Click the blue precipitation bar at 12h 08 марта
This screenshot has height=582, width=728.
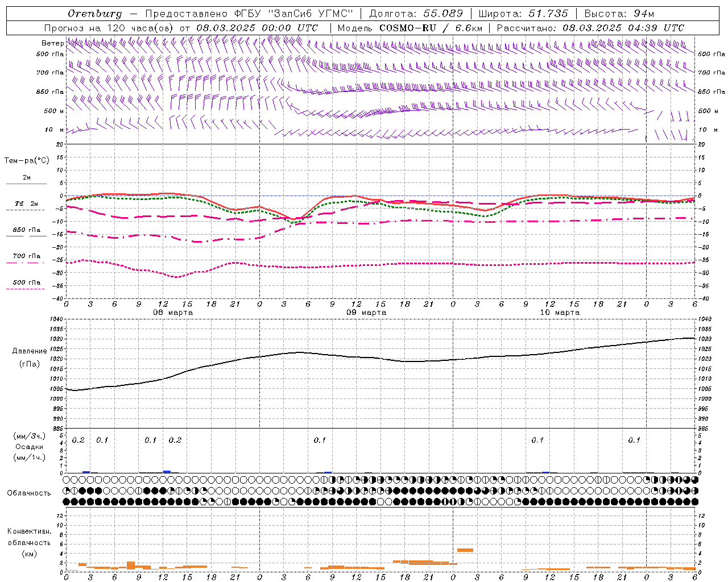coord(167,472)
